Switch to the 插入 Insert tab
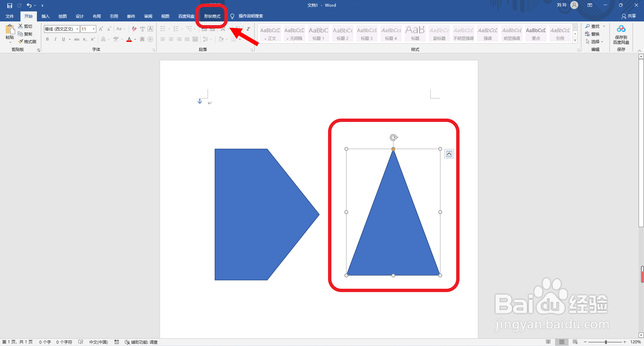The height and width of the screenshot is (346, 644). point(45,16)
